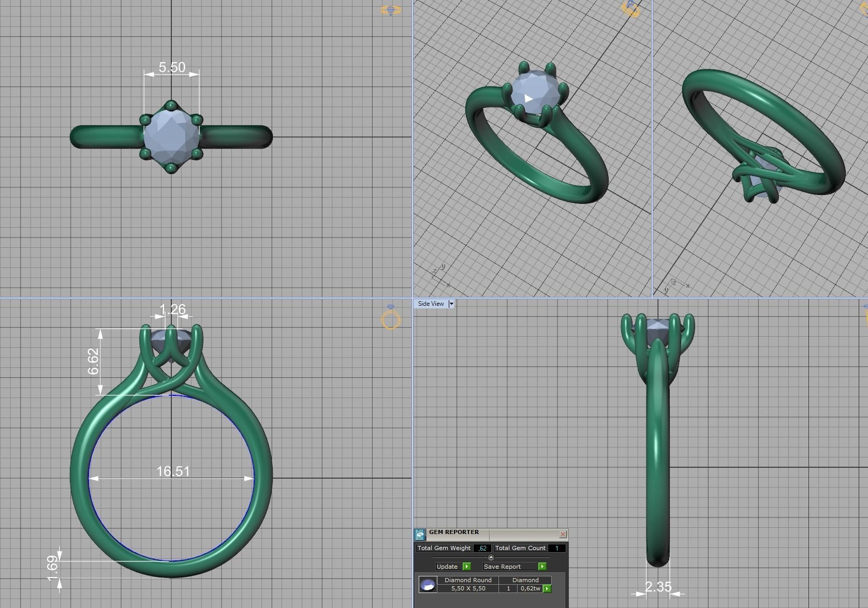Click the Total Gem Weight value field

482,548
